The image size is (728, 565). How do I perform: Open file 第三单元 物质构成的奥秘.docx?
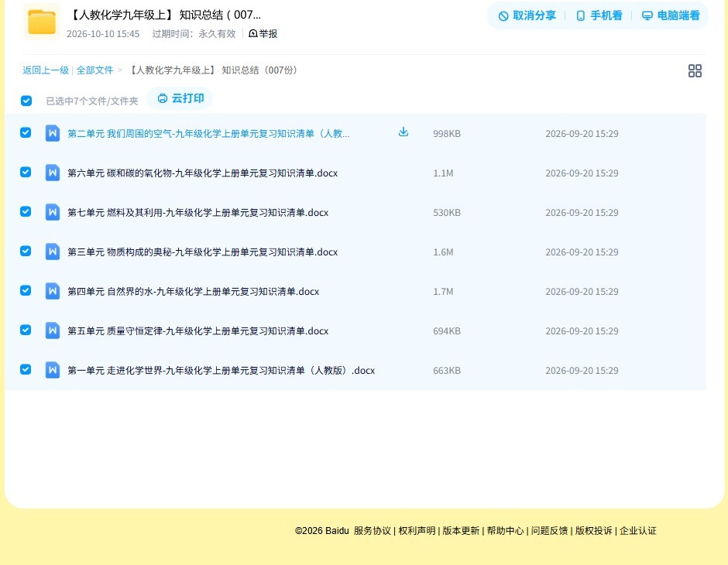[x=202, y=252]
